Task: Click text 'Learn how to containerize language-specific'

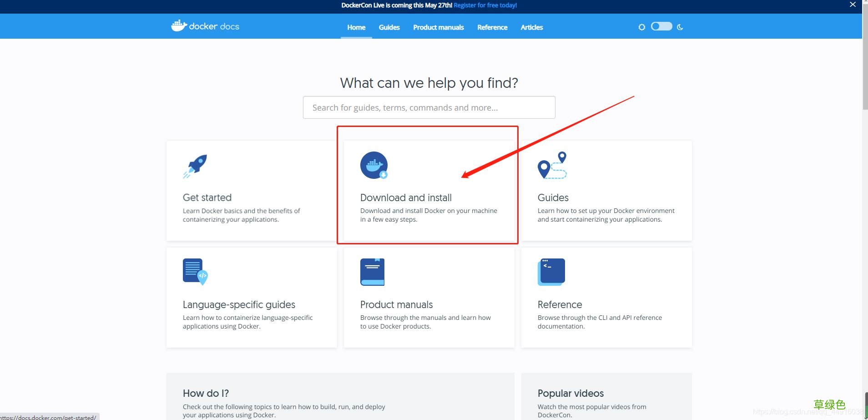Action: [x=247, y=318]
